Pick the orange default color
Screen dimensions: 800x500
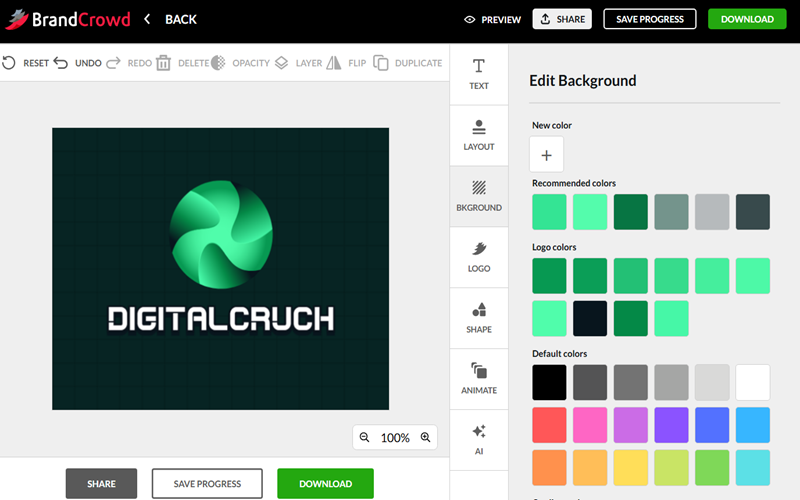pyautogui.click(x=549, y=467)
